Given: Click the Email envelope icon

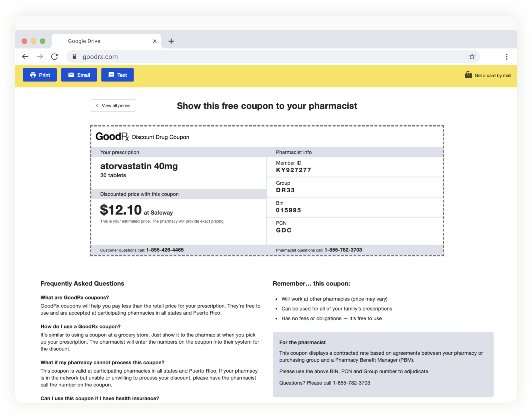Looking at the screenshot, I should (x=71, y=75).
